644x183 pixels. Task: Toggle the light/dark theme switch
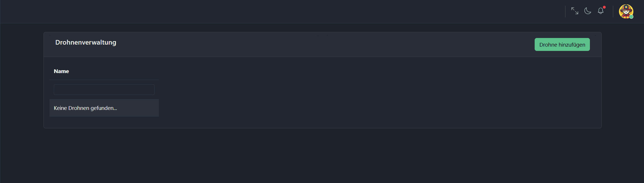coord(588,11)
